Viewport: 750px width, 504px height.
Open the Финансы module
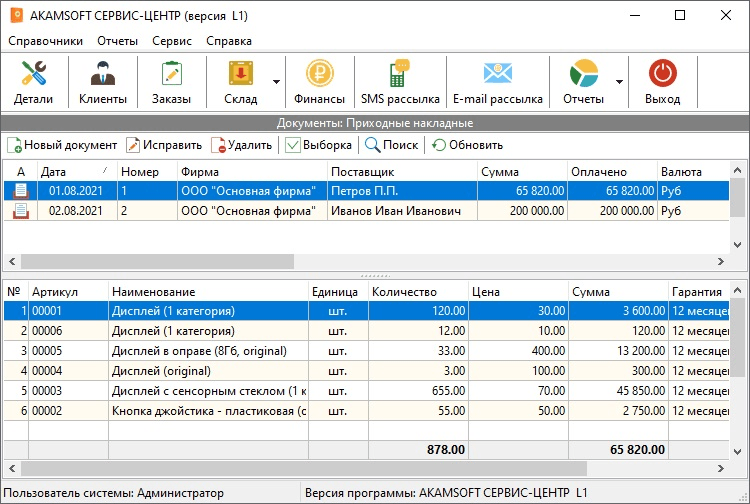click(319, 82)
